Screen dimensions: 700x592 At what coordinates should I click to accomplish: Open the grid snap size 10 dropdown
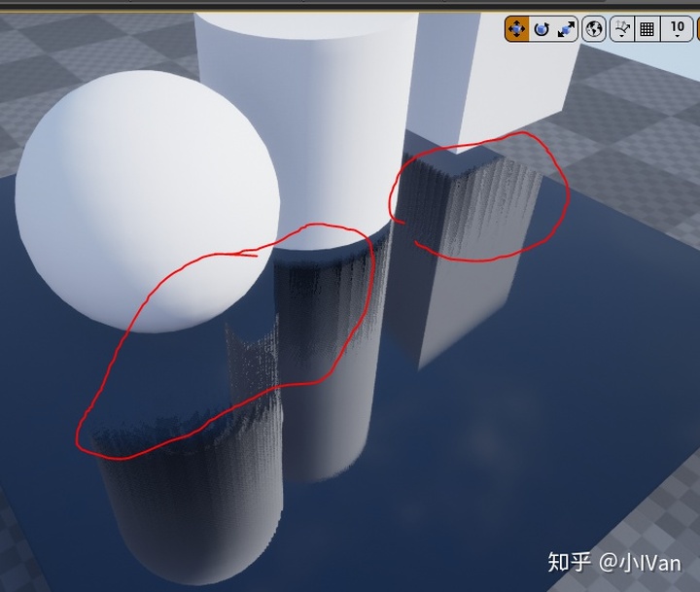[678, 29]
